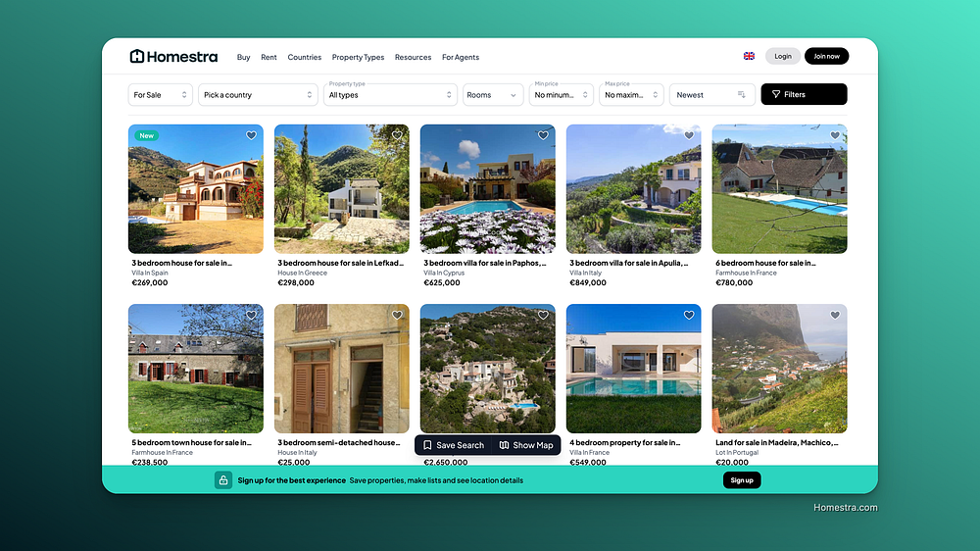Open the Apulia Italy villa photo

634,189
